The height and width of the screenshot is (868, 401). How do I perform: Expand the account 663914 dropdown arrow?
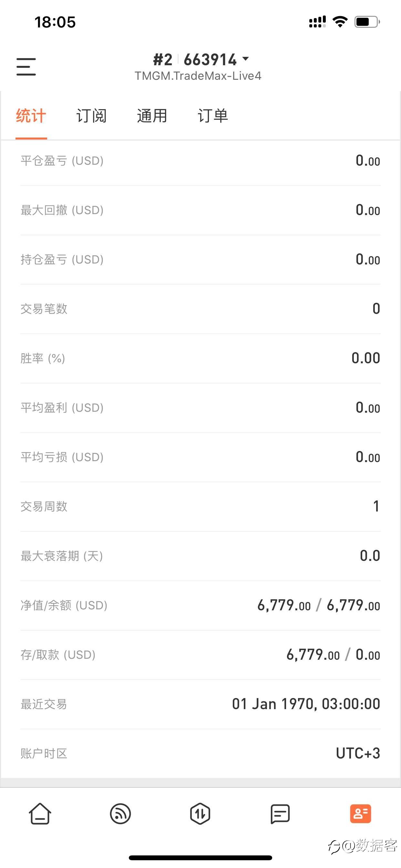click(x=246, y=59)
